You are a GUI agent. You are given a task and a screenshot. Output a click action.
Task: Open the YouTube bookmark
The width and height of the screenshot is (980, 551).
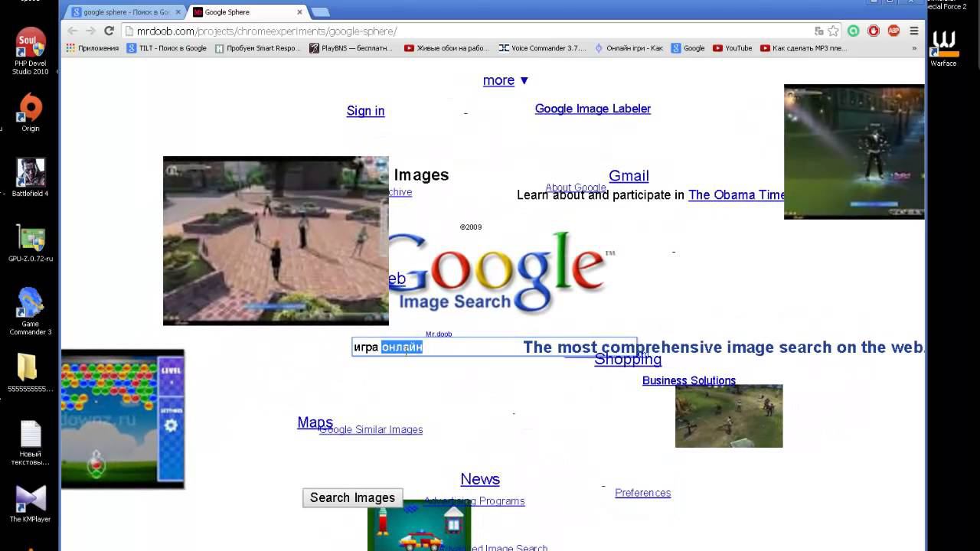[732, 48]
